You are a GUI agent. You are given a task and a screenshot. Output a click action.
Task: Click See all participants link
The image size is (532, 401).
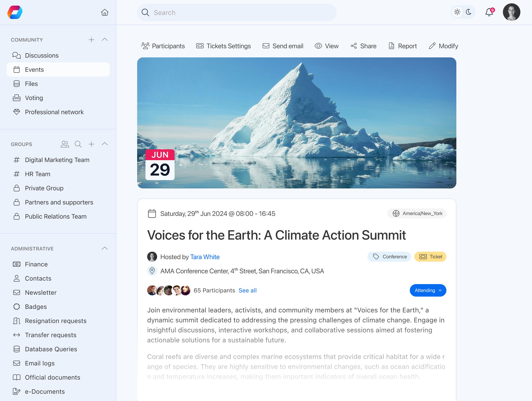[248, 290]
